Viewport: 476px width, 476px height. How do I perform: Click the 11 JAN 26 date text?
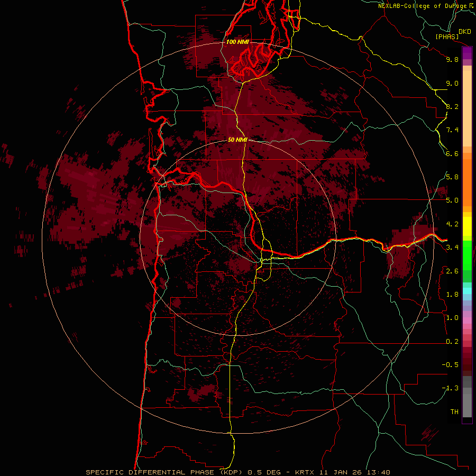(x=341, y=472)
